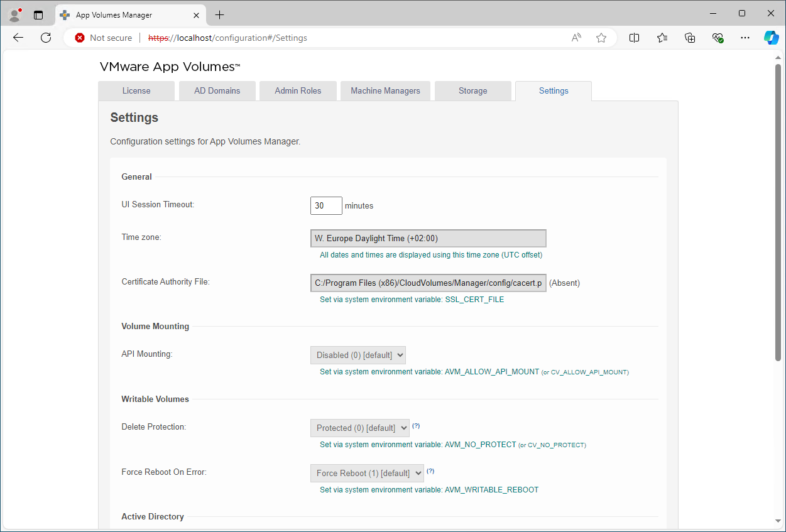Click the browser profile avatar
The height and width of the screenshot is (532, 786).
(14, 14)
